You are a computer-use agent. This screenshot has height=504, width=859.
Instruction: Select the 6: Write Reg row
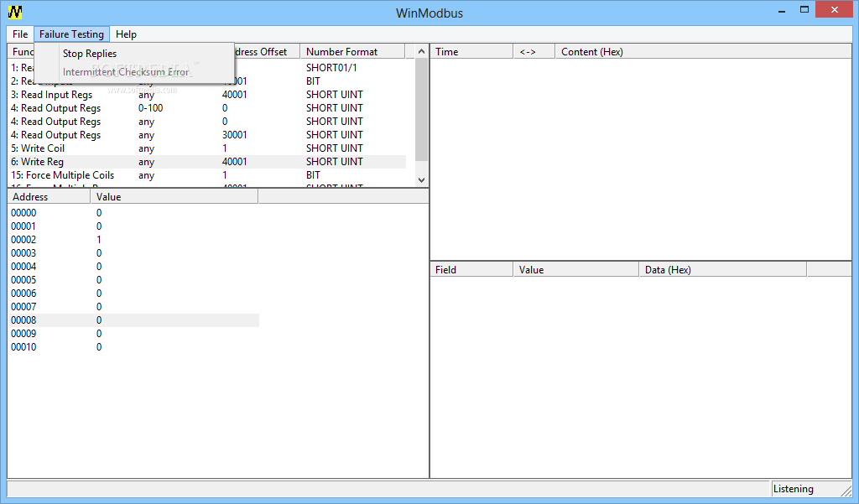coord(207,162)
